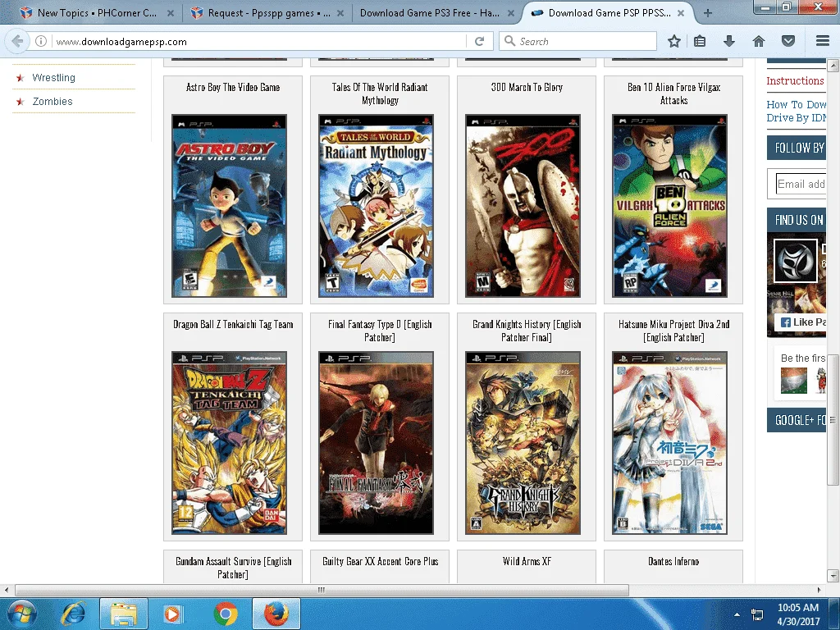Click the Grand Knights History cover
Screen dimensions: 840x630
coord(523,443)
